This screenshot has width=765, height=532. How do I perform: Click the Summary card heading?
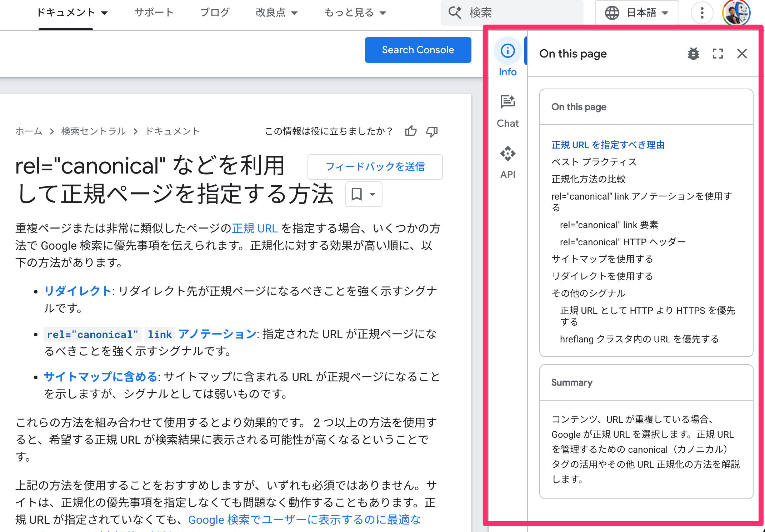[572, 383]
